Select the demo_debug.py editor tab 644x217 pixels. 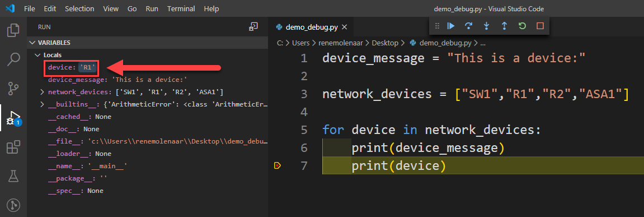(x=311, y=27)
